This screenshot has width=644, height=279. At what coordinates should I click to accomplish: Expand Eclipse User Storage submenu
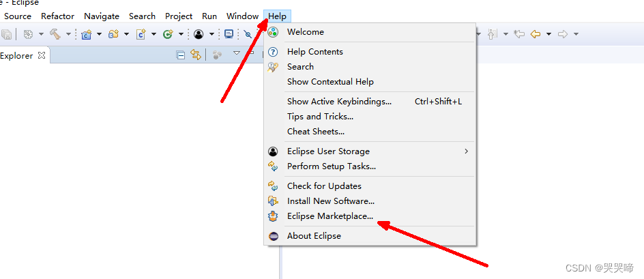370,151
